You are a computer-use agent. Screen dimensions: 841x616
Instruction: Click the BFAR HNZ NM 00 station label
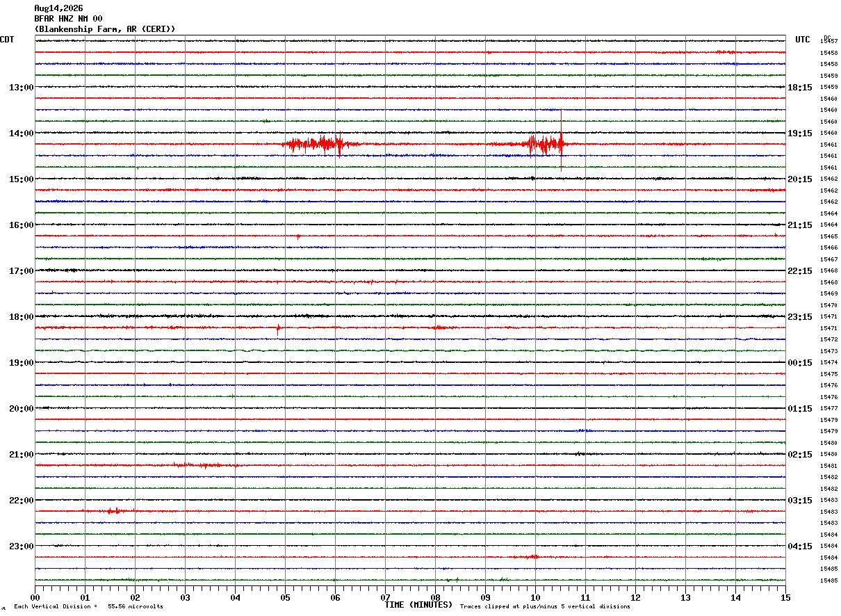pyautogui.click(x=68, y=19)
